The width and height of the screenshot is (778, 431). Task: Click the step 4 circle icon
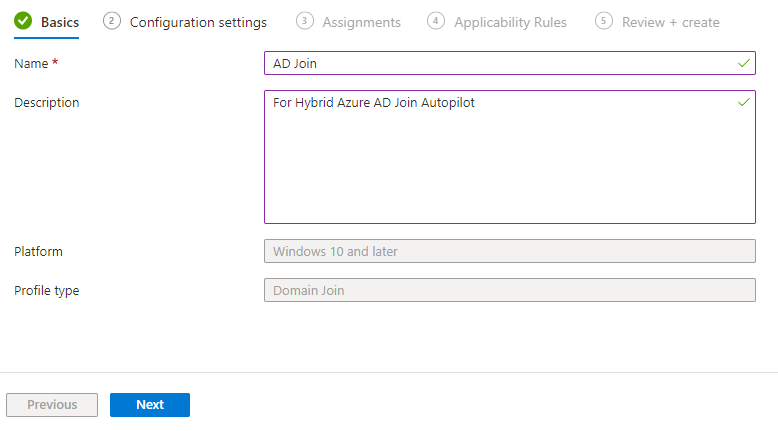436,21
